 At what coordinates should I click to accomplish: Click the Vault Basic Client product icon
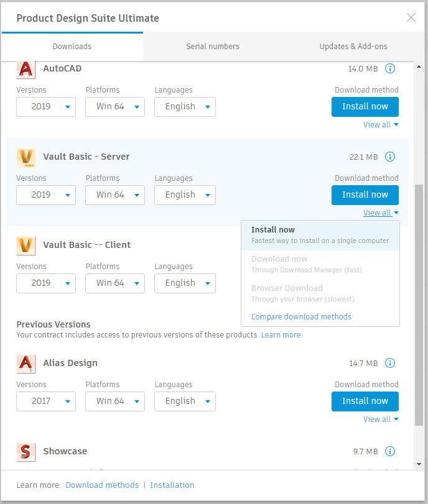click(26, 245)
